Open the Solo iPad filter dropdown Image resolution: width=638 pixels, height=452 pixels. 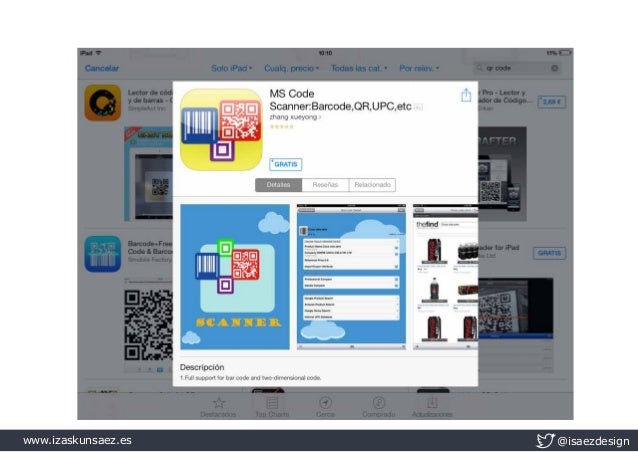232,68
